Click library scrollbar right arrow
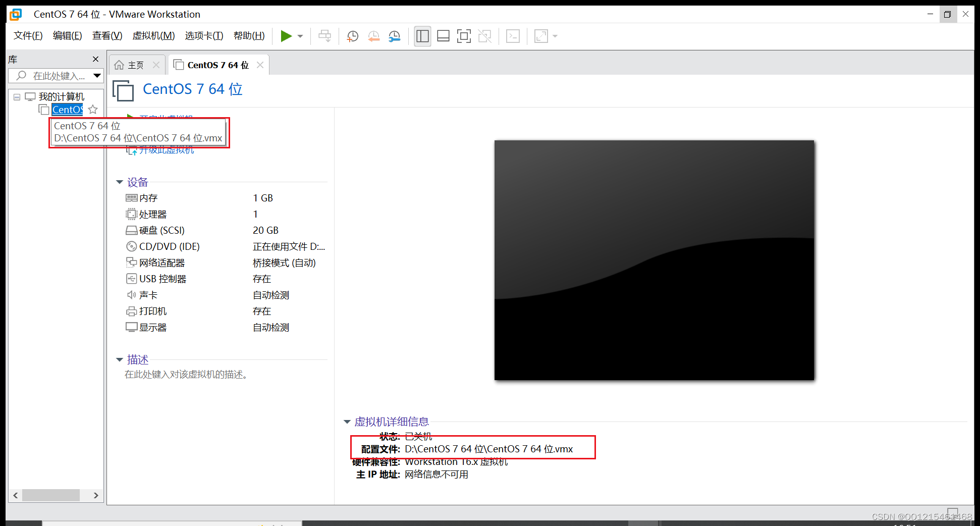This screenshot has width=980, height=526. pos(96,495)
